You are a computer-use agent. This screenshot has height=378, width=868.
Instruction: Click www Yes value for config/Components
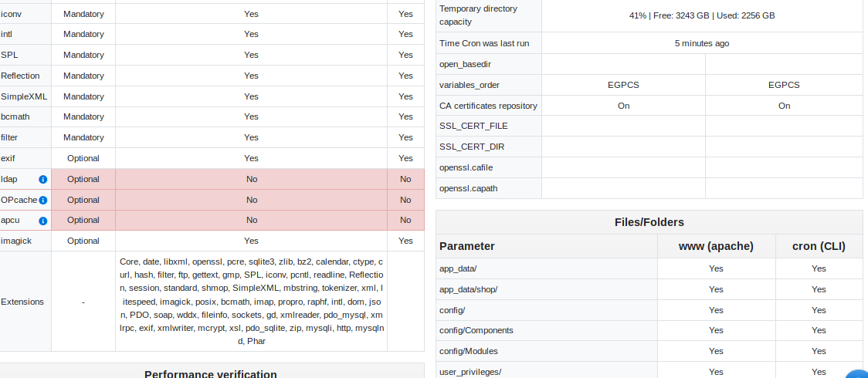click(716, 330)
